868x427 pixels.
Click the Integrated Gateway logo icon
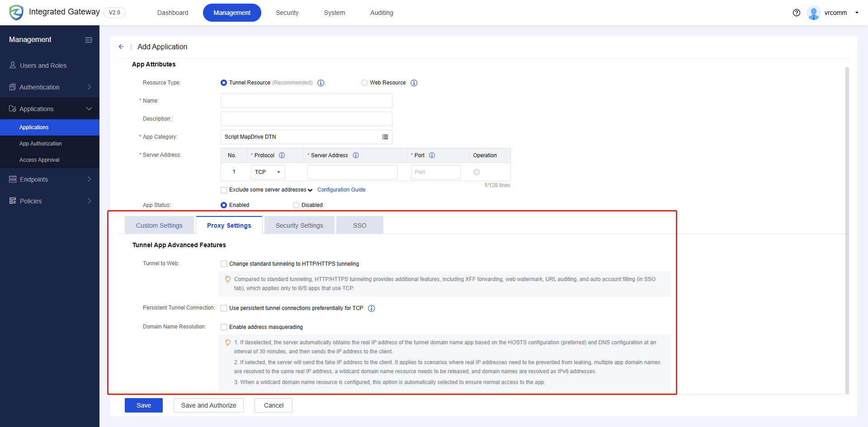pos(16,12)
